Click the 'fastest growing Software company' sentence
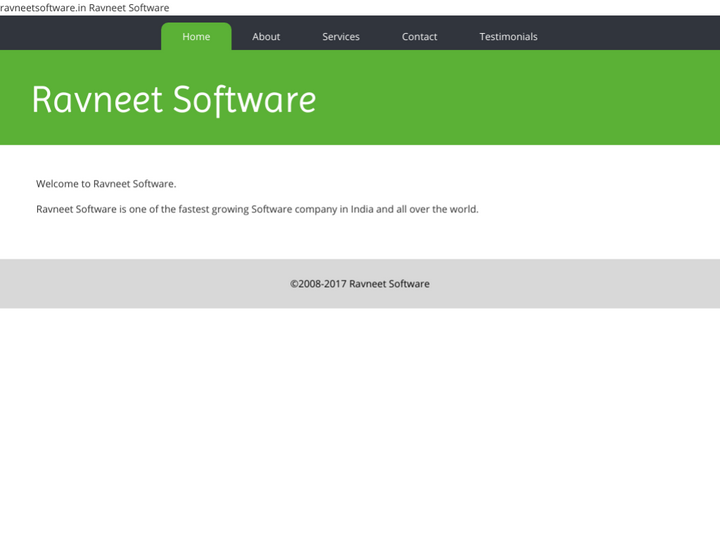This screenshot has height=540, width=720. coord(257,209)
